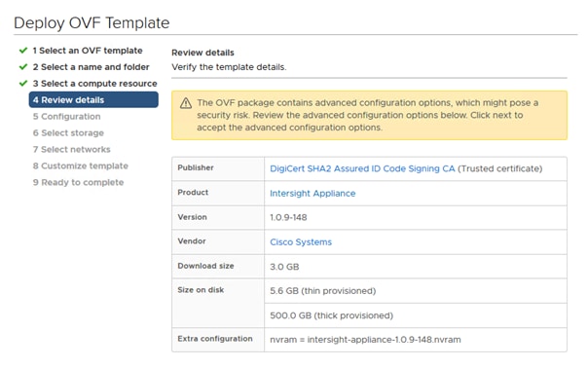Click the Size on disk row label

coord(201,289)
